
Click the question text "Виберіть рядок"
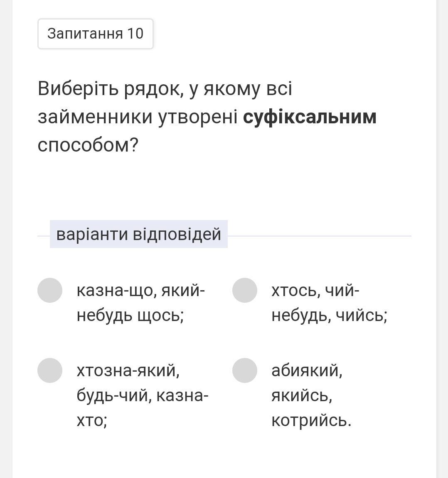[111, 88]
